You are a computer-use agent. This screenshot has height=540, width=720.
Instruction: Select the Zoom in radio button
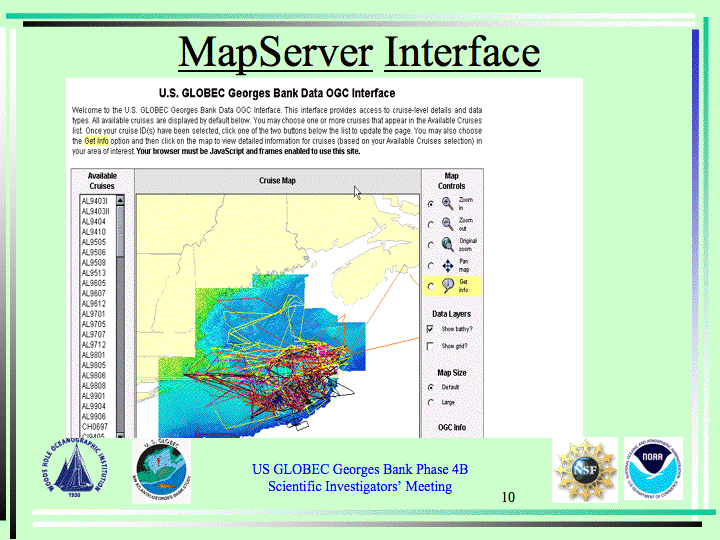click(431, 204)
